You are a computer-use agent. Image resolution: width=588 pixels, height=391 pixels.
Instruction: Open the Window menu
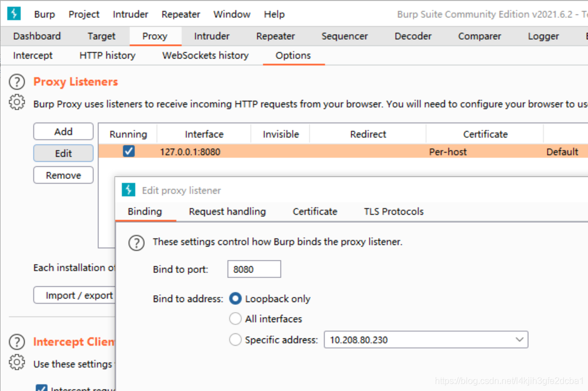coord(232,14)
